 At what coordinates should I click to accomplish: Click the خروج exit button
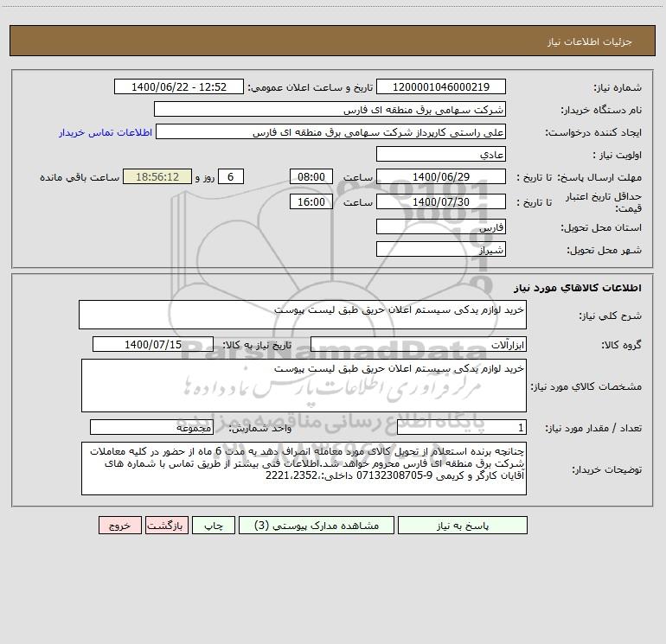(119, 525)
